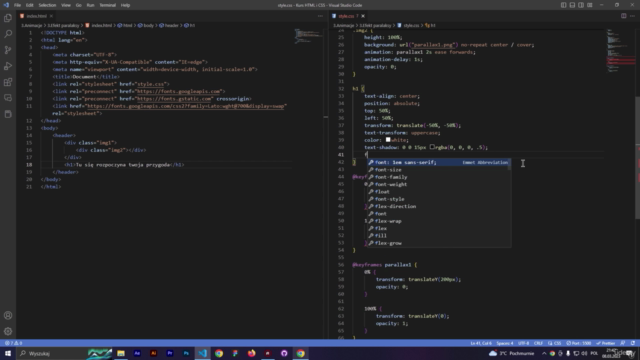The image size is (640, 360).
Task: Click the Ln 41, Col 6 status item
Action: pyautogui.click(x=481, y=343)
